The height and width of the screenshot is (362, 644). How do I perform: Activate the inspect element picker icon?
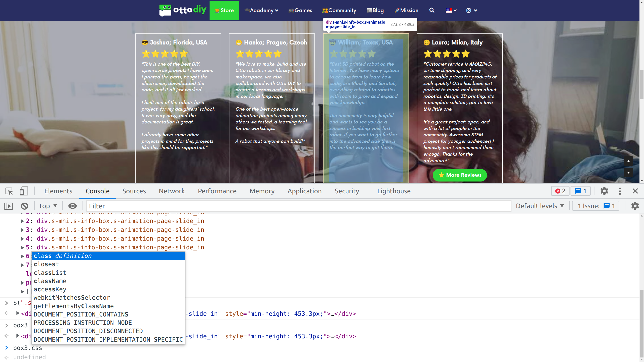9,191
